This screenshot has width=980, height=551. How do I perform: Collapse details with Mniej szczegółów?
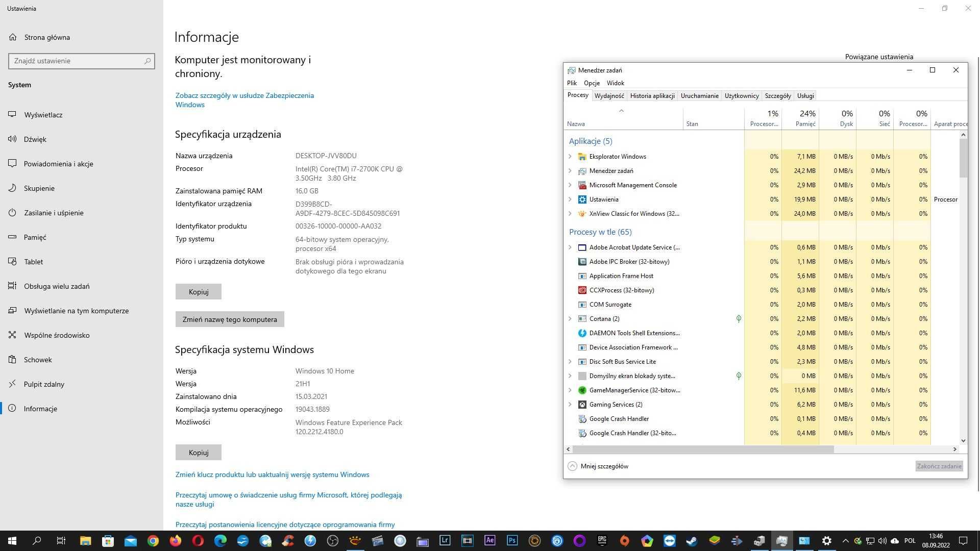[598, 466]
